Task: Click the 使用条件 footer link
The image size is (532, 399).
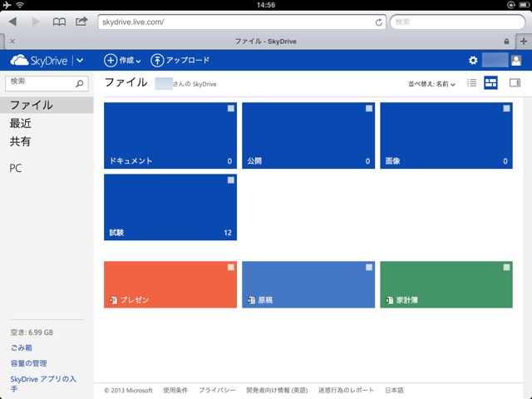Action: (175, 390)
